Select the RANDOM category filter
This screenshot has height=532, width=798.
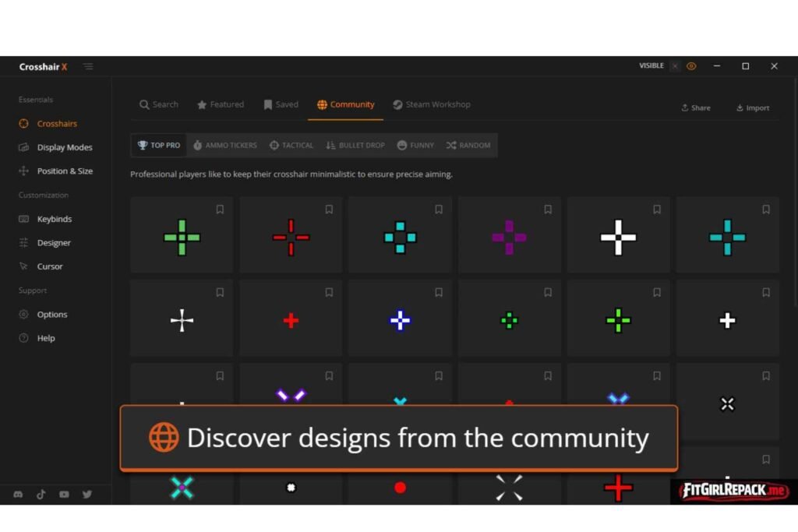point(468,146)
